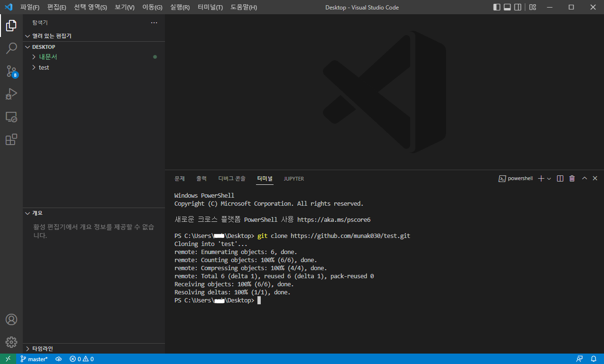Expand the 내문서 folder

(x=94, y=57)
